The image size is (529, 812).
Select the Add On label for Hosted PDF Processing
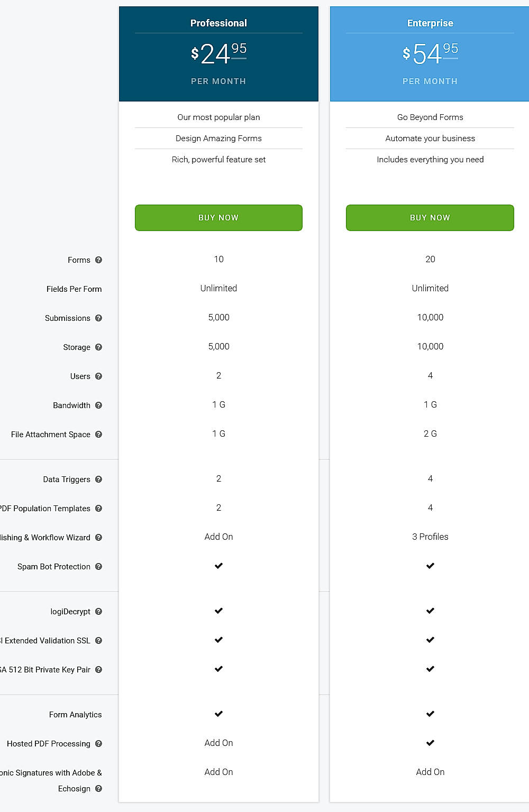point(218,743)
